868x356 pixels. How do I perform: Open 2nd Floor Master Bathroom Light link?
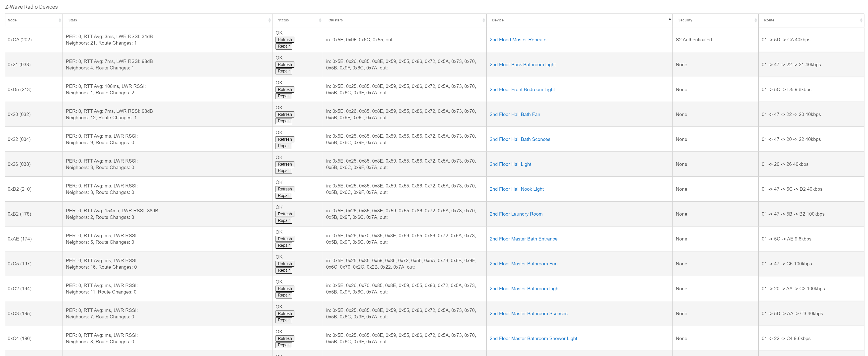(x=525, y=289)
